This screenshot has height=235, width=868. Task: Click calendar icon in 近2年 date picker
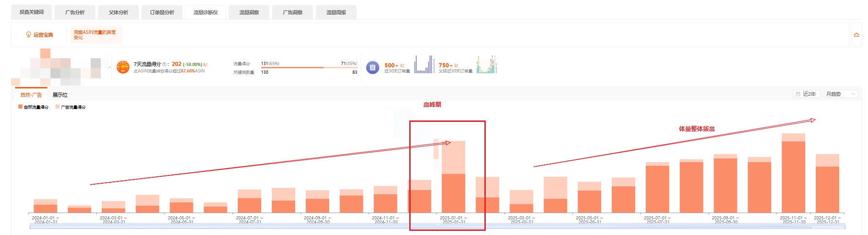coord(798,94)
